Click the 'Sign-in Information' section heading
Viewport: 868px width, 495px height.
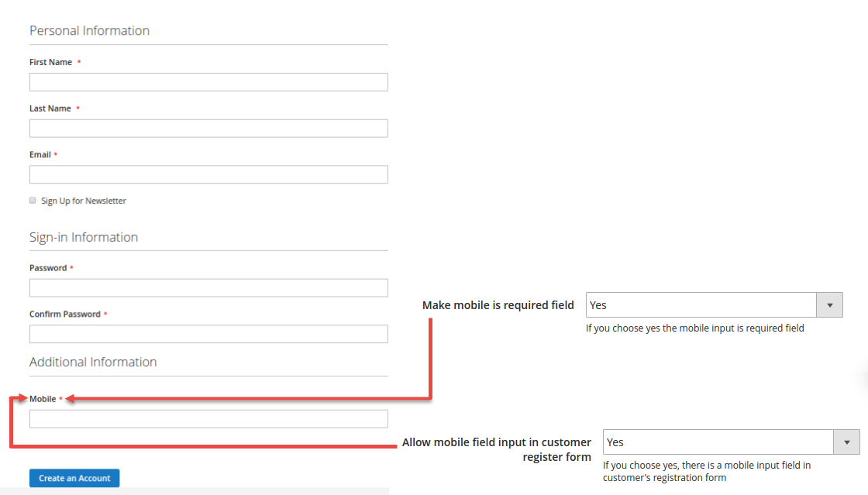84,237
